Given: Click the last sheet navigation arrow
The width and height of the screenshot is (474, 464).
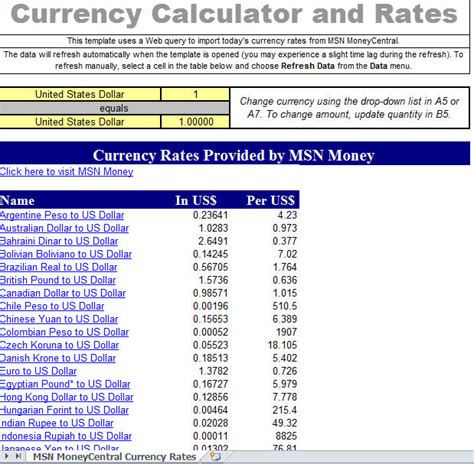Looking at the screenshot, I should [18, 456].
